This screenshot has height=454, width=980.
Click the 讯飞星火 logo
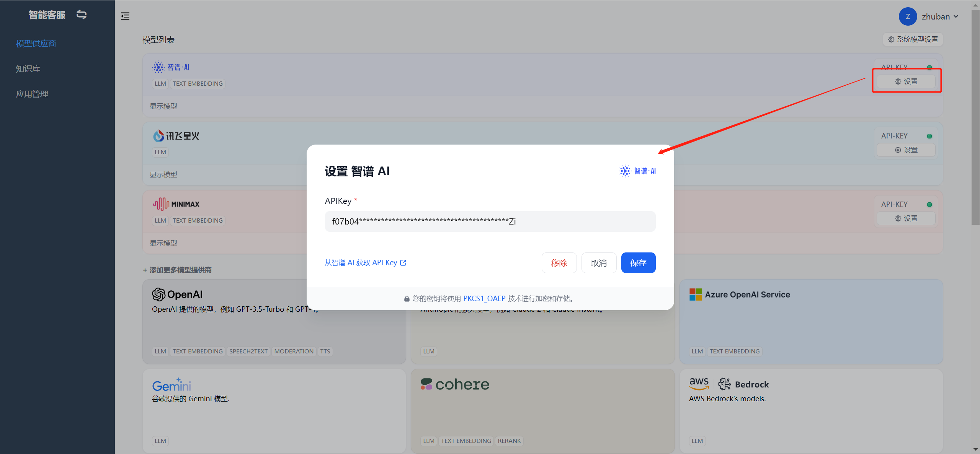(176, 136)
